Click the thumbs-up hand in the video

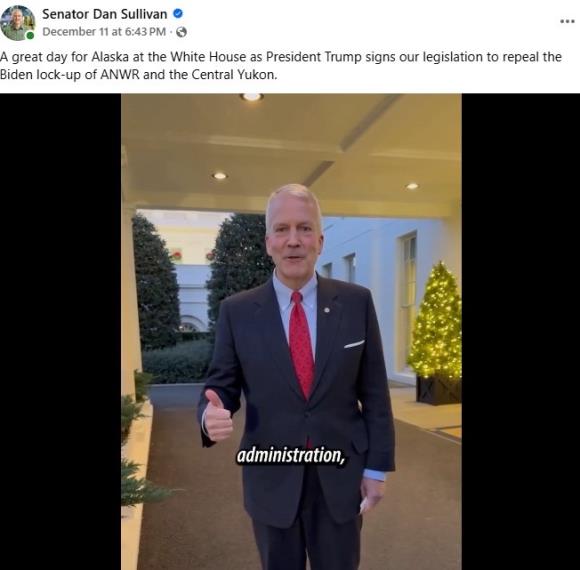click(218, 416)
